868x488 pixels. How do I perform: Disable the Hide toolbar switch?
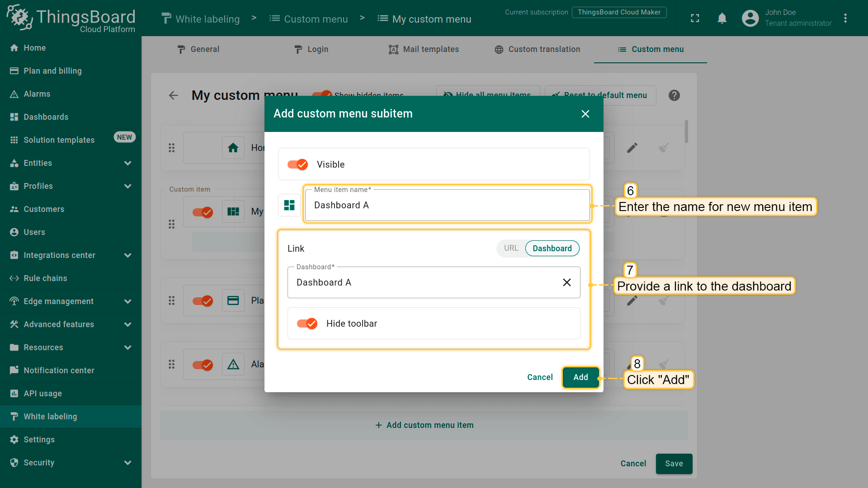[307, 324]
